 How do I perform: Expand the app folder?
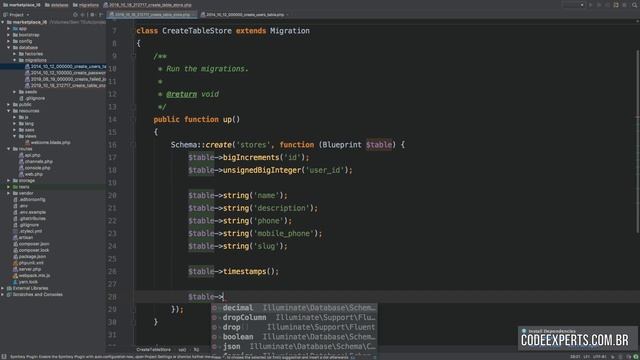pyautogui.click(x=9, y=29)
